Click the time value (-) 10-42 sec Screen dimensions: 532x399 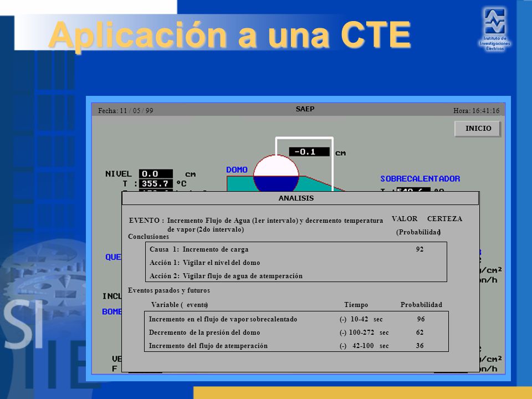(361, 319)
